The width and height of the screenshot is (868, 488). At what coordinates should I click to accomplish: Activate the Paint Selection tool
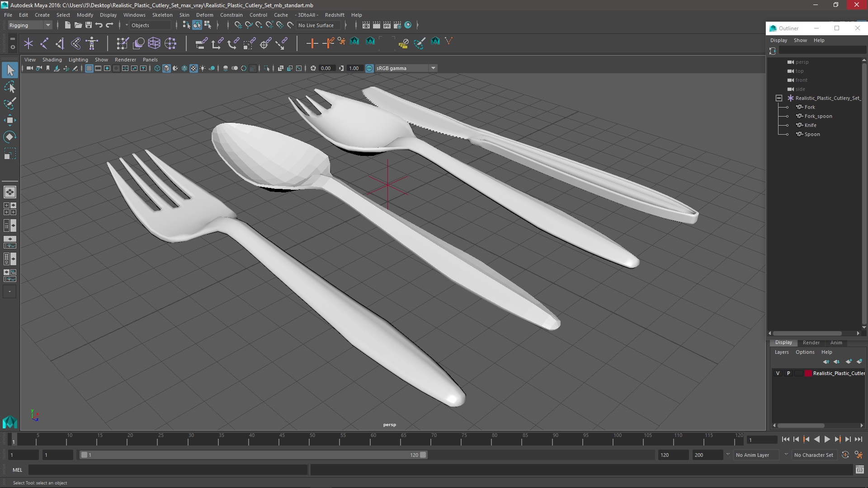(10, 103)
